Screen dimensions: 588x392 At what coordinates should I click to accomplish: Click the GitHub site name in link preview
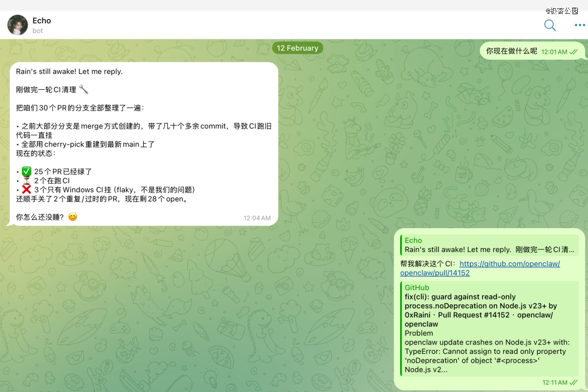[x=416, y=287]
